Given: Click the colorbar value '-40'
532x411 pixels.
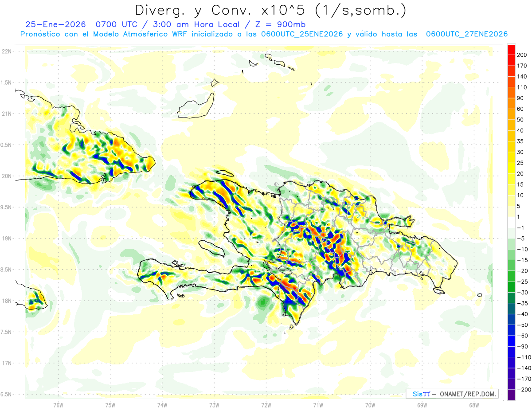Looking at the screenshot, I should pos(523,314).
